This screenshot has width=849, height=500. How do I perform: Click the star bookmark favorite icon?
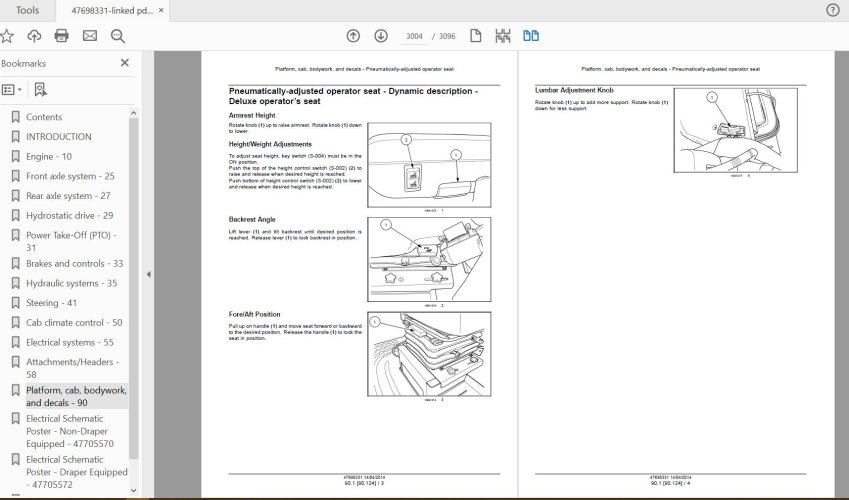coord(6,36)
